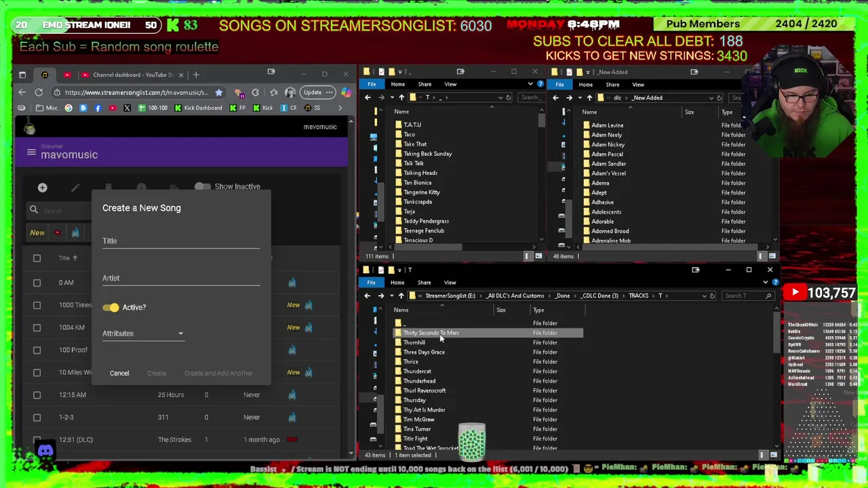This screenshot has height=488, width=868.
Task: Click the browser back arrow
Action: (22, 92)
